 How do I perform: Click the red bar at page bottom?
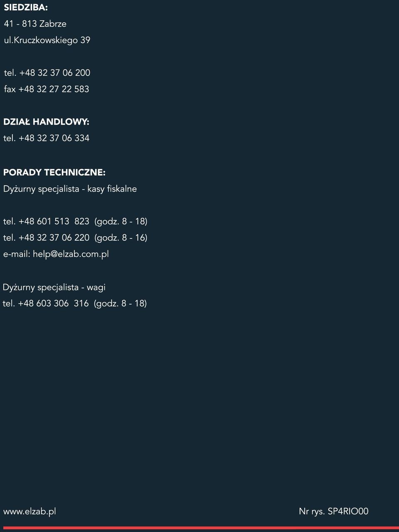coord(199,528)
